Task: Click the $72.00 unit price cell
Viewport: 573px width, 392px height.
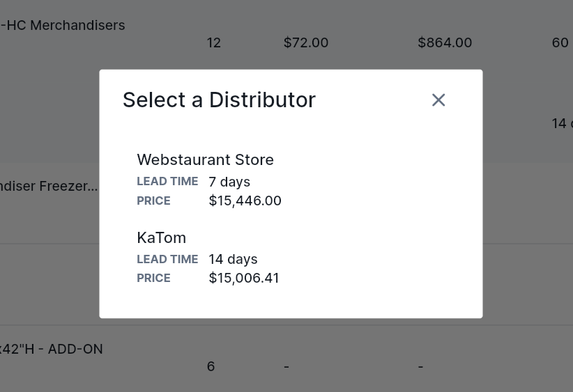Action: [x=305, y=42]
